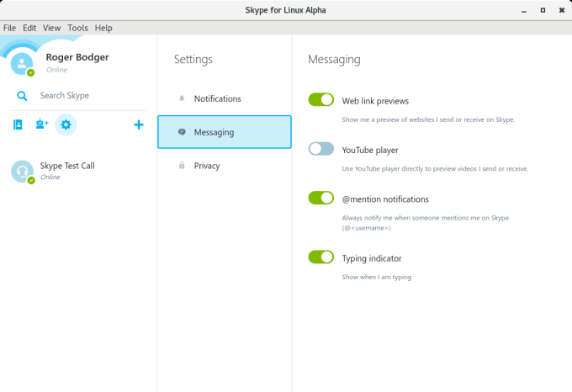This screenshot has width=572, height=392.
Task: Toggle the Typing indicator switch
Action: pos(321,257)
